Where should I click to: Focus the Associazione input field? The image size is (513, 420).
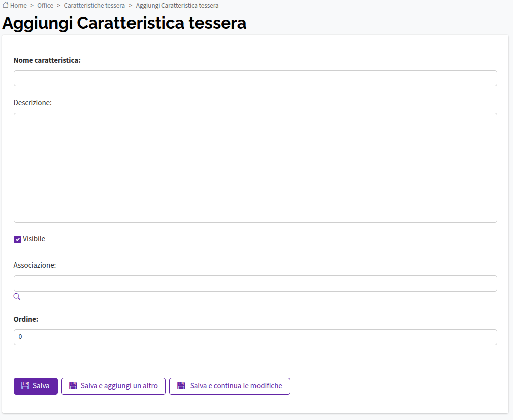pos(255,284)
